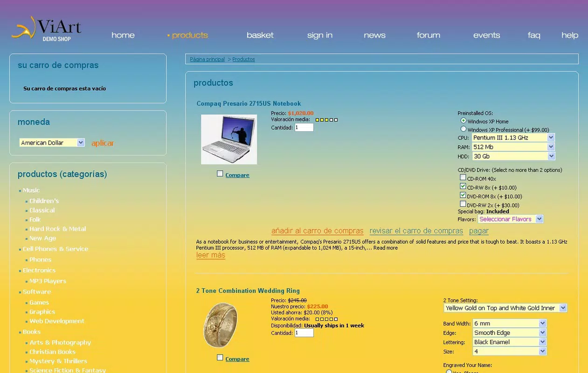Open the Edge Smooth Edge dropdown
588x373 pixels.
(510, 332)
